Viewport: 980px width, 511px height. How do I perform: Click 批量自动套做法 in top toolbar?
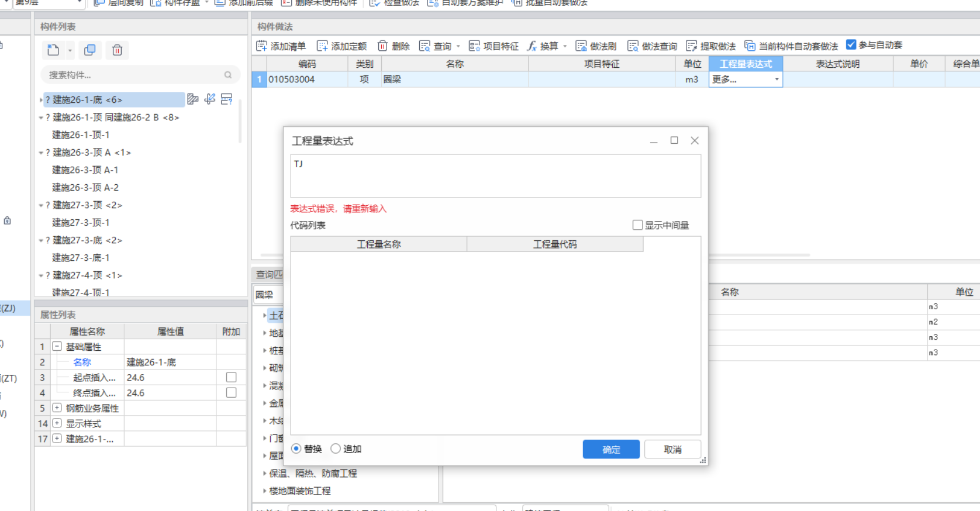pos(550,3)
